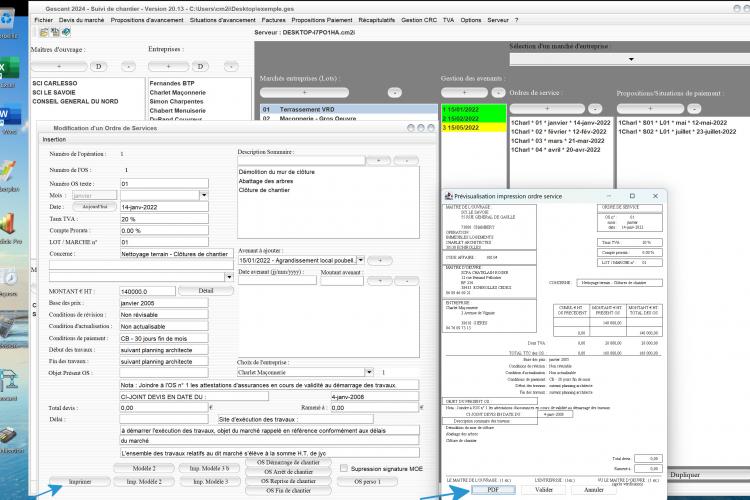Select the yellow avenant 3 15/05/2022
750x500 pixels.
click(x=474, y=128)
